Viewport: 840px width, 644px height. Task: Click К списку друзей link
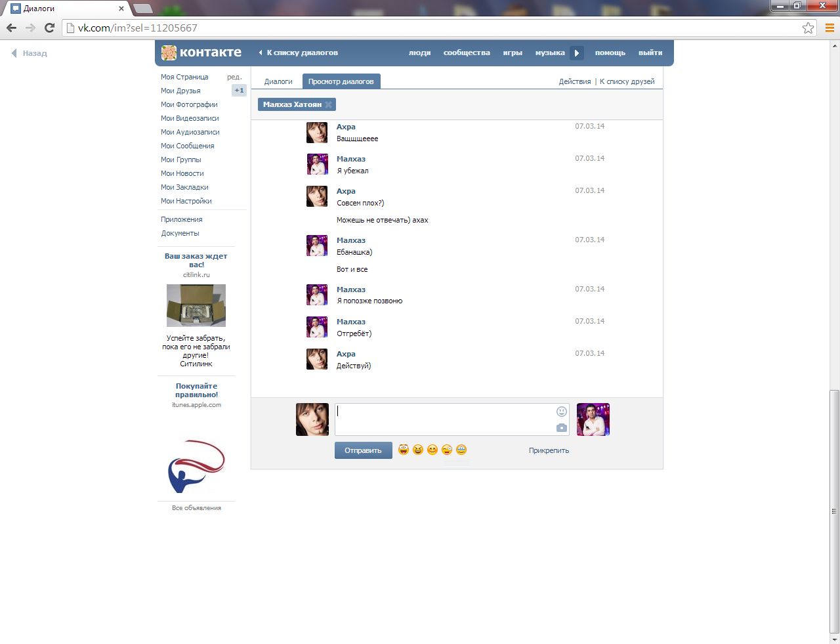coord(627,81)
